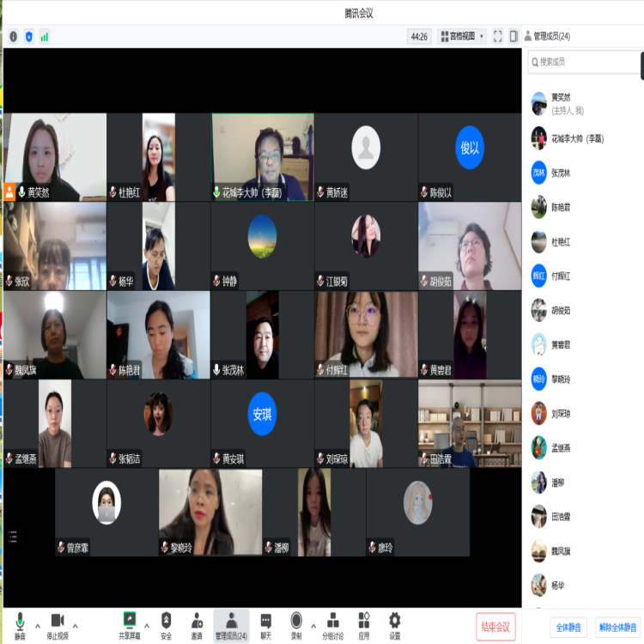
Task: Open the 应用 apps menu
Action: point(364,624)
